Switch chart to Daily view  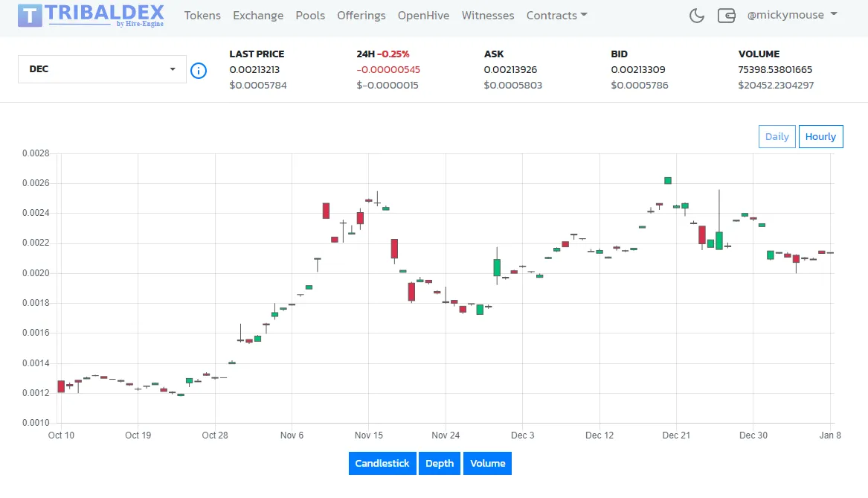[777, 137]
